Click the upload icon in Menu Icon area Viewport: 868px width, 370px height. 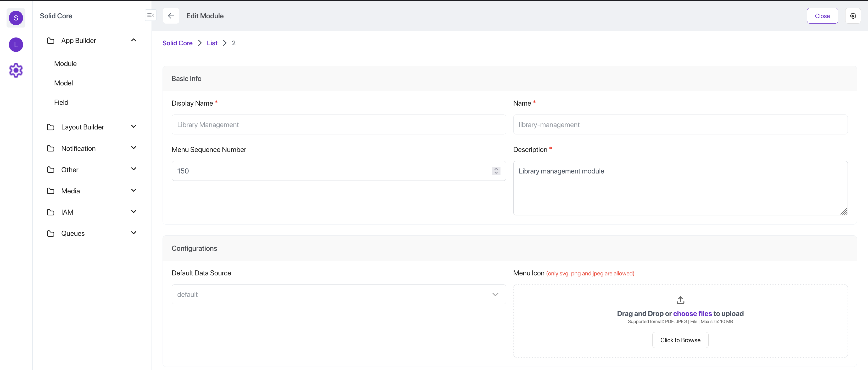(x=680, y=300)
